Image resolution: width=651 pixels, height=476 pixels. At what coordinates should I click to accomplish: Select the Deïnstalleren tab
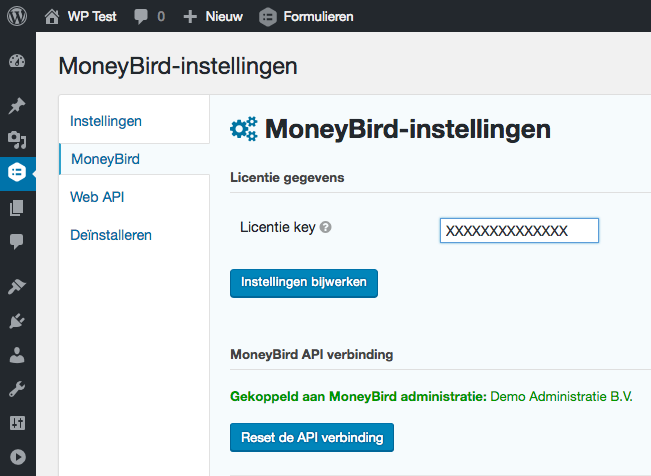pyautogui.click(x=111, y=235)
